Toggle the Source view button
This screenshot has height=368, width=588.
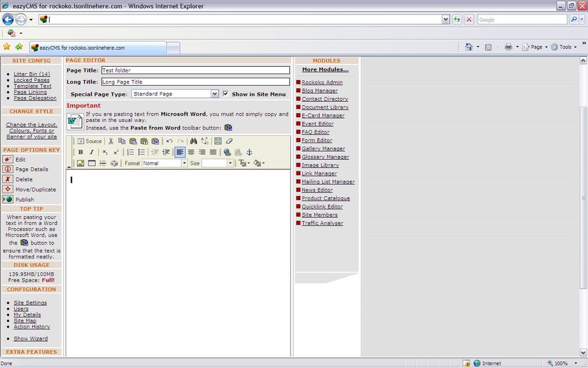pyautogui.click(x=90, y=141)
